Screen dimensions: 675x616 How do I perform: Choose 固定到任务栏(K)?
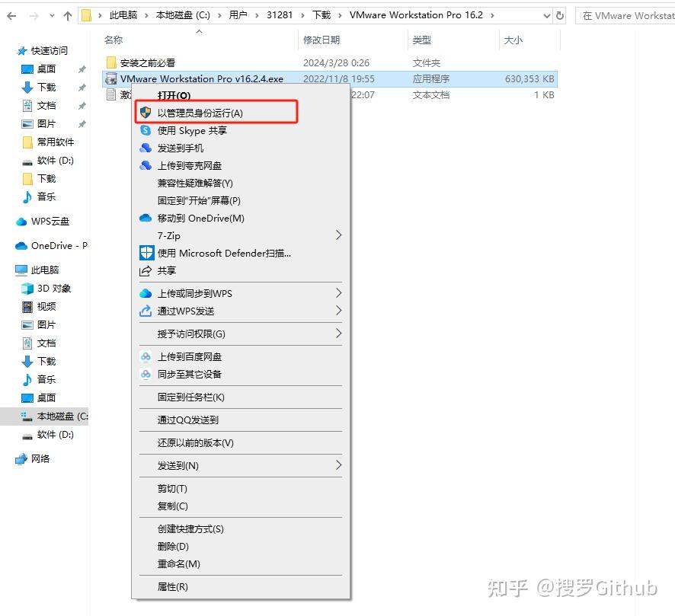(190, 397)
